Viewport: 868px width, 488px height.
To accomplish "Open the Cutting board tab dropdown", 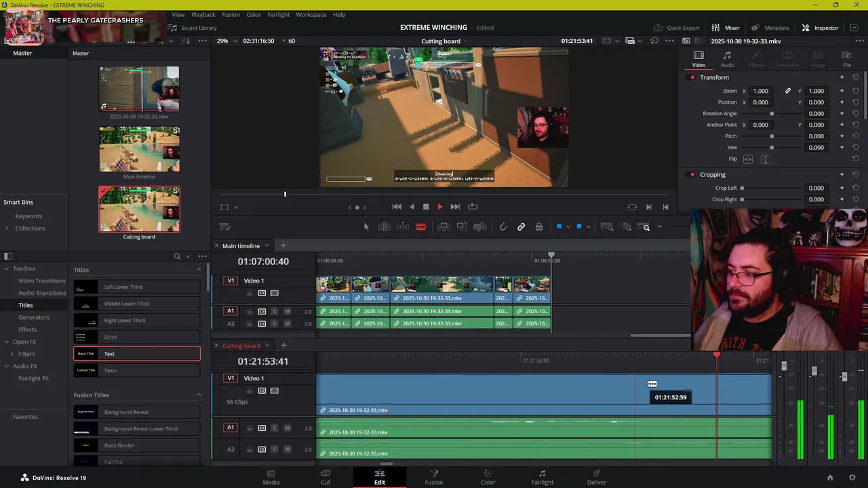I will pyautogui.click(x=267, y=346).
